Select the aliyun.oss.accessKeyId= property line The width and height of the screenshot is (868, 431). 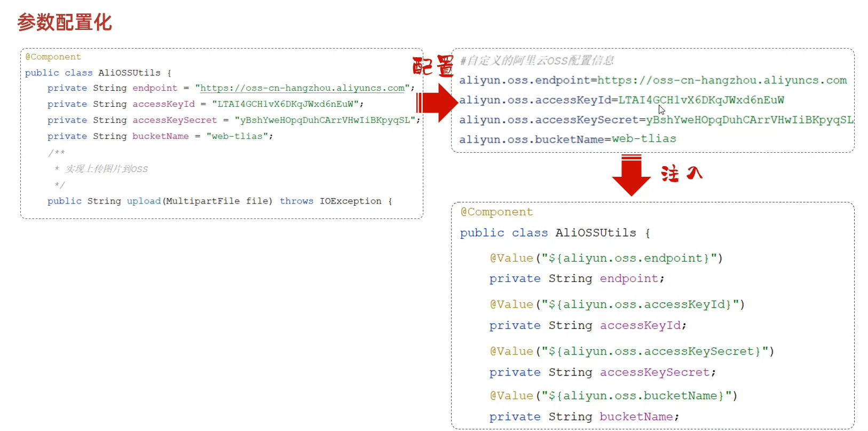coord(621,100)
